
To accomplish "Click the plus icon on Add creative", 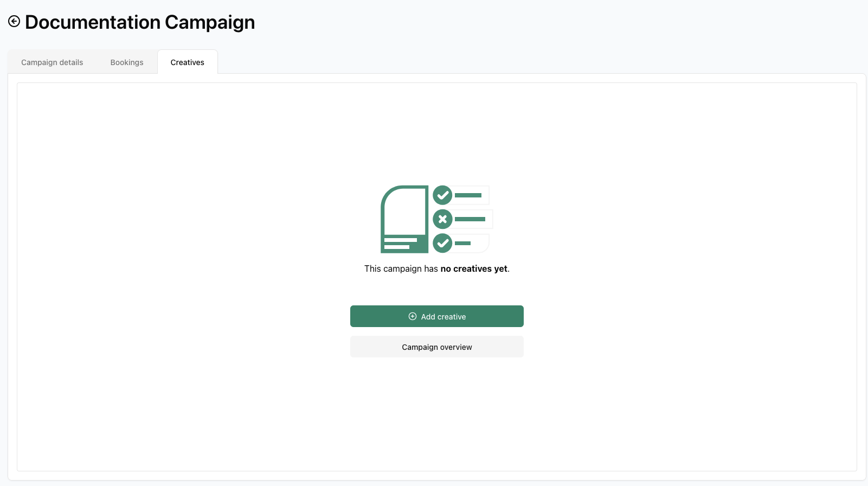I will pos(413,316).
